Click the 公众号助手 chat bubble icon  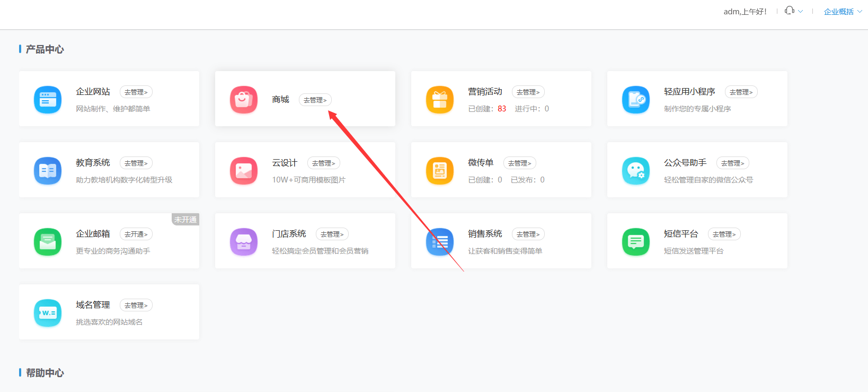pyautogui.click(x=636, y=170)
